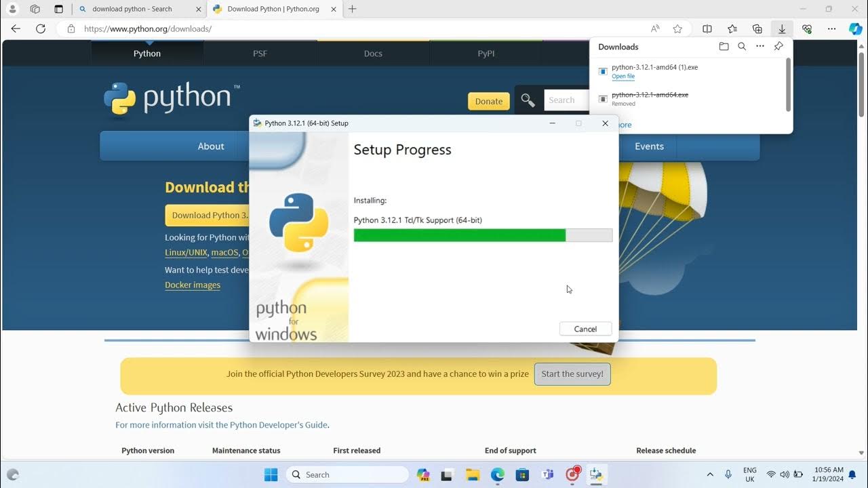Open a new browser tab with plus
The width and height of the screenshot is (868, 488).
click(352, 9)
